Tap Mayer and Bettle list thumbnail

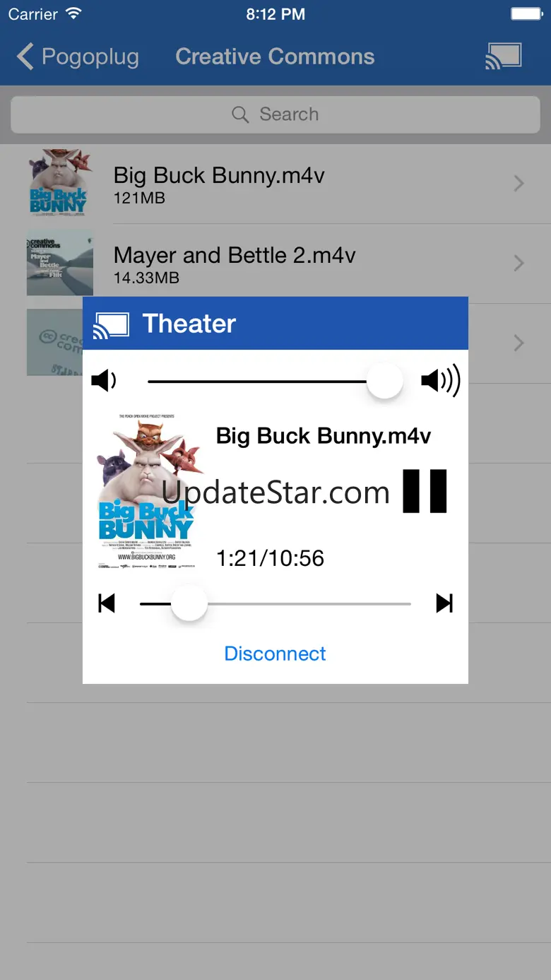point(60,263)
